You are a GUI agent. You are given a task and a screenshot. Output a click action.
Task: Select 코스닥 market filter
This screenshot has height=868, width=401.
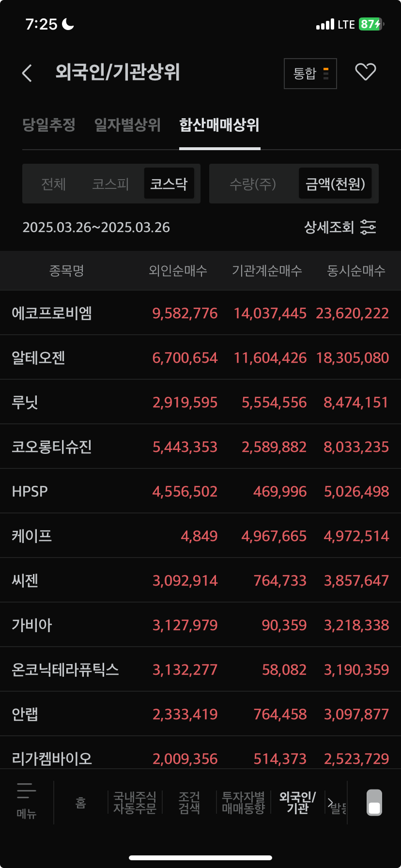tap(169, 184)
